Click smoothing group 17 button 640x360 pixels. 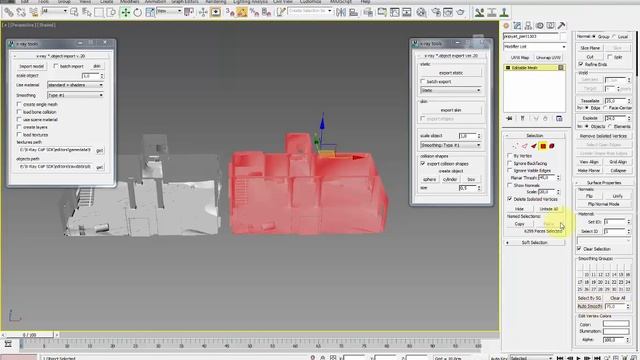[x=580, y=282]
